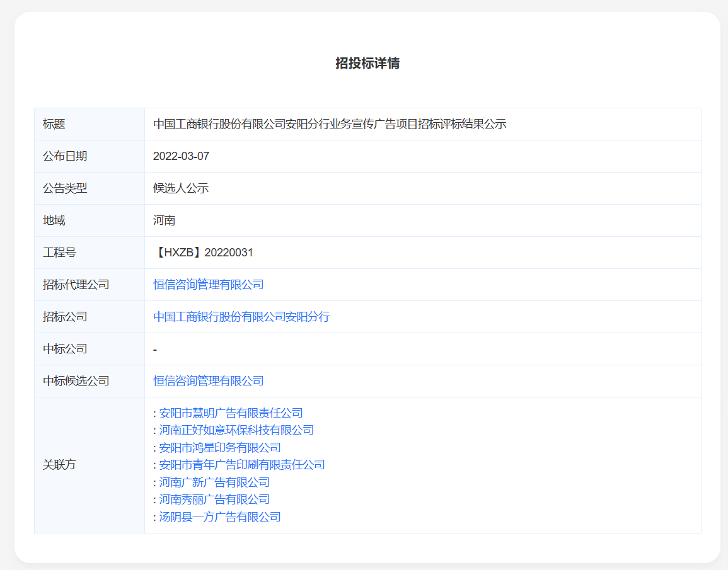This screenshot has height=570, width=728.
Task: Click the 候选人公示 announcement type value
Action: (x=181, y=188)
